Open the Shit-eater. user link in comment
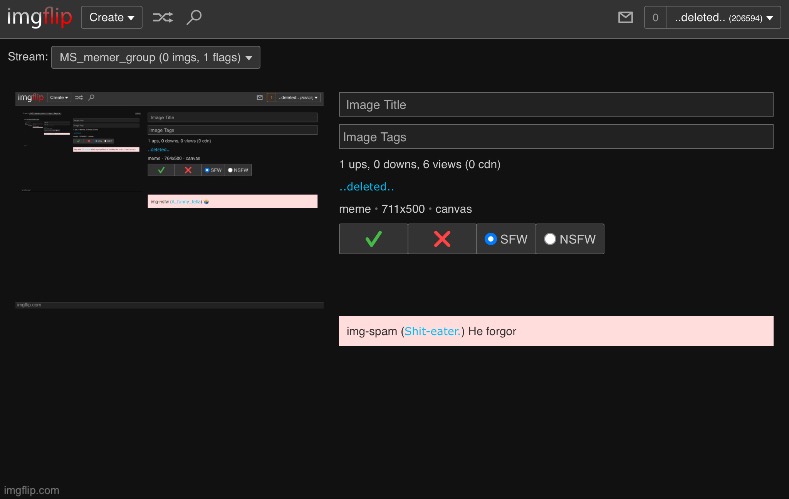The height and width of the screenshot is (499, 789). (x=433, y=331)
